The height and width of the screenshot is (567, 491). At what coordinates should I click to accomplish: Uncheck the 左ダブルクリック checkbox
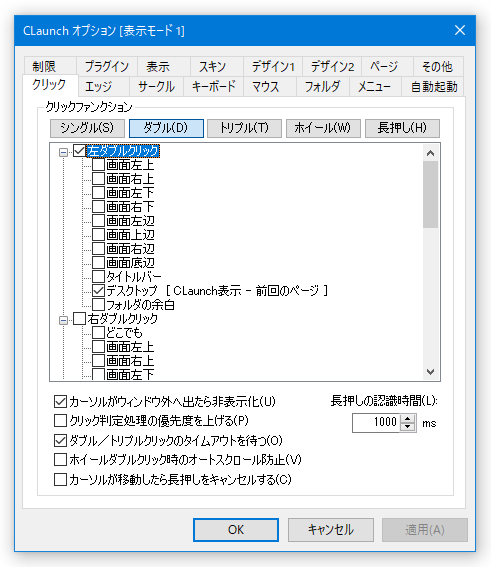tap(79, 150)
